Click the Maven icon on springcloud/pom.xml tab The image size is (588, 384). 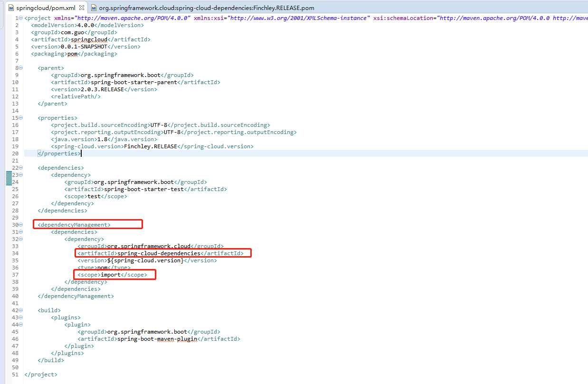point(11,8)
